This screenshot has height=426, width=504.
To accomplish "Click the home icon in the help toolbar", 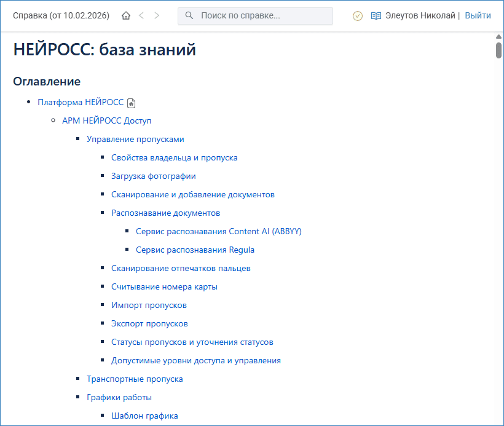I will (x=126, y=16).
